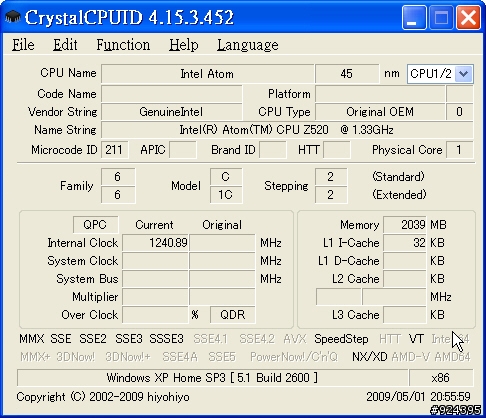Screen dimensions: 486x418
Task: Click the Multiplier current field
Action: [155, 297]
